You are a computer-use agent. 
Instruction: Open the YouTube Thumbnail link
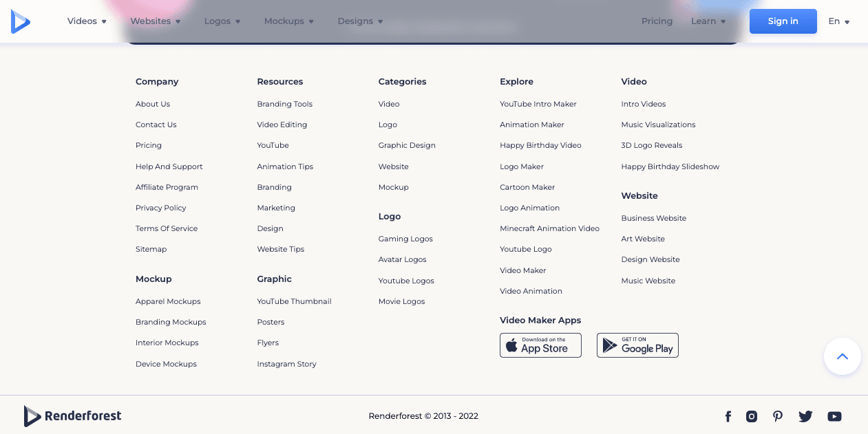[295, 301]
